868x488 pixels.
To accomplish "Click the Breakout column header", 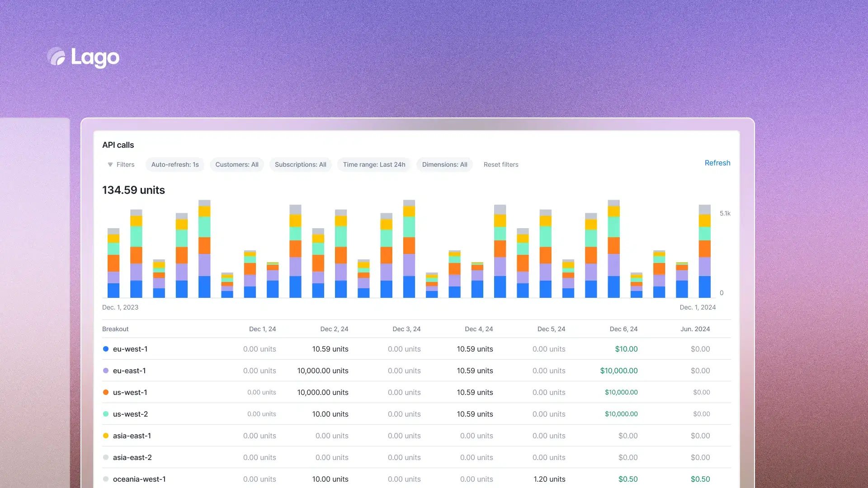I will [x=115, y=329].
